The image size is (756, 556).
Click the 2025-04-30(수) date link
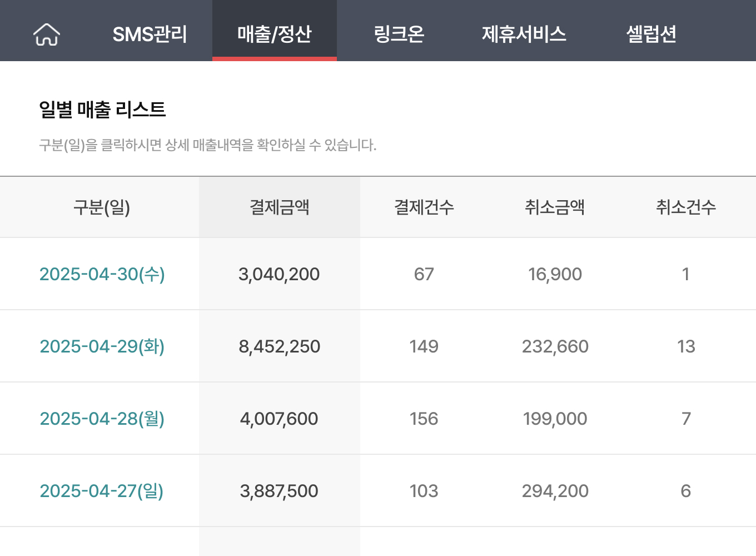tap(102, 274)
